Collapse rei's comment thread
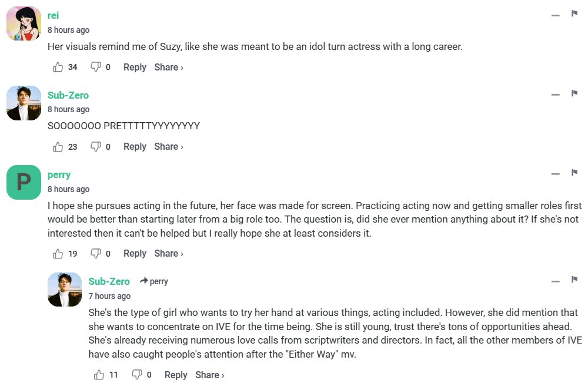Viewport: 588px width, 387px height. 556,15
